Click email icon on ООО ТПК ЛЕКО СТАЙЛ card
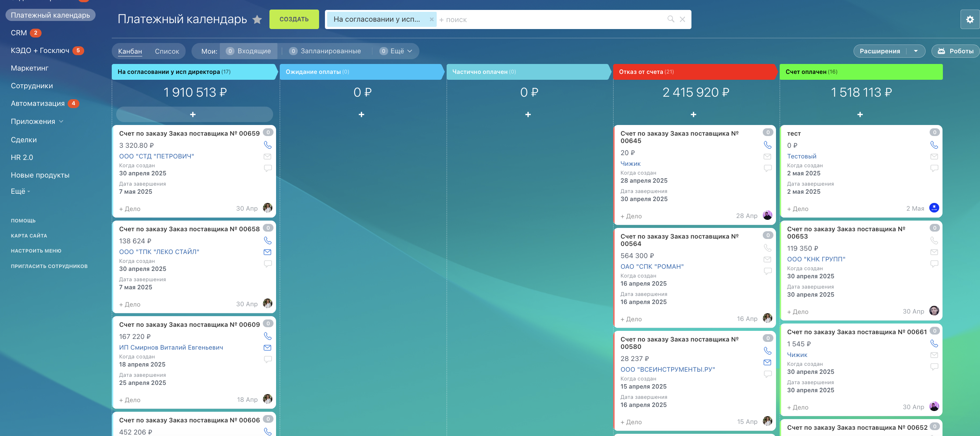Image resolution: width=980 pixels, height=436 pixels. point(268,252)
